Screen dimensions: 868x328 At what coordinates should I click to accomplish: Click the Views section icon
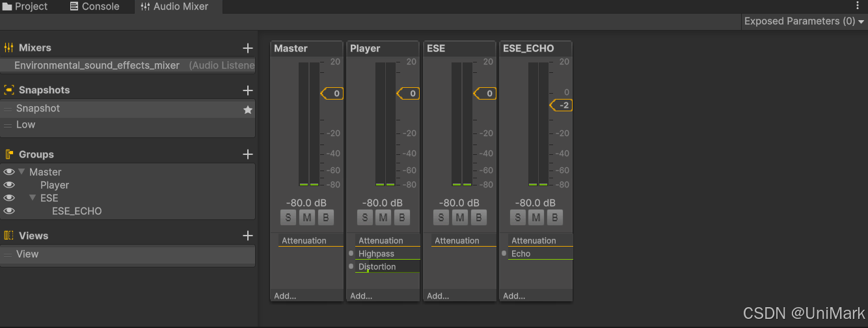[9, 236]
